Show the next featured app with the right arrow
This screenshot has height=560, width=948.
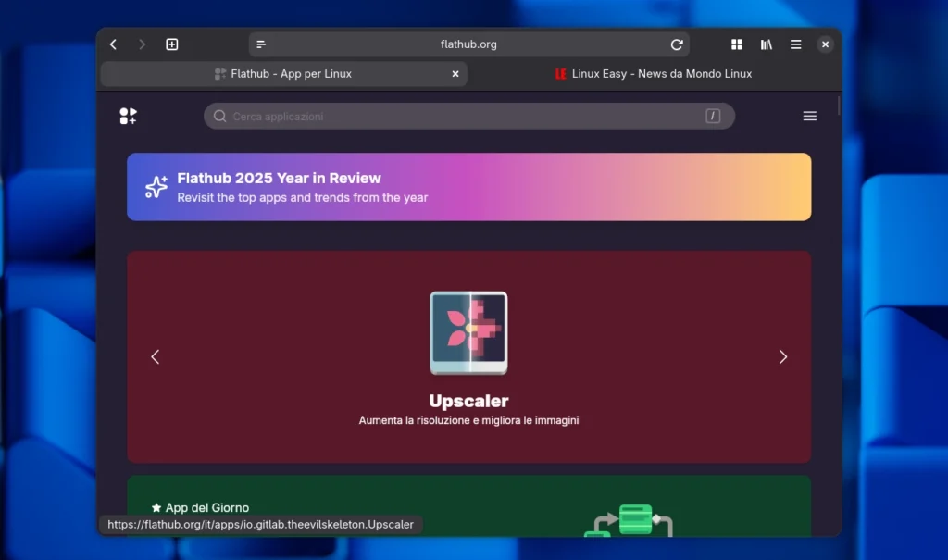pyautogui.click(x=783, y=356)
